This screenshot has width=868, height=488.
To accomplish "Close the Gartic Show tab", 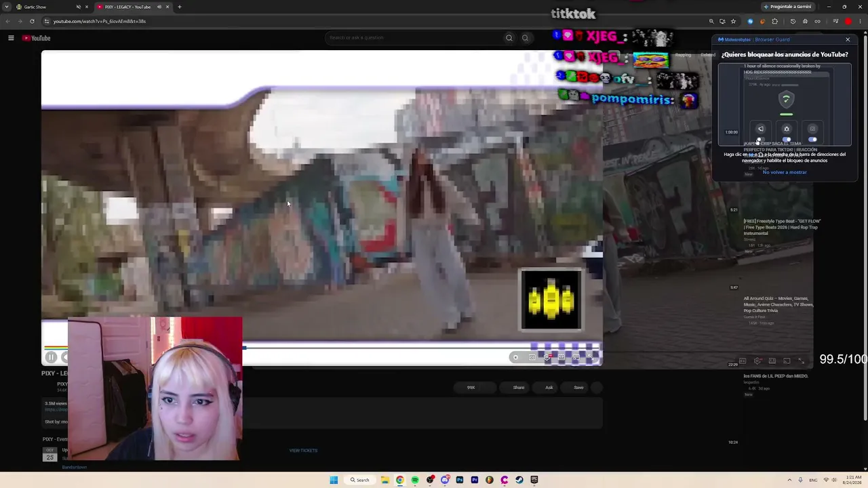I will 86,7.
